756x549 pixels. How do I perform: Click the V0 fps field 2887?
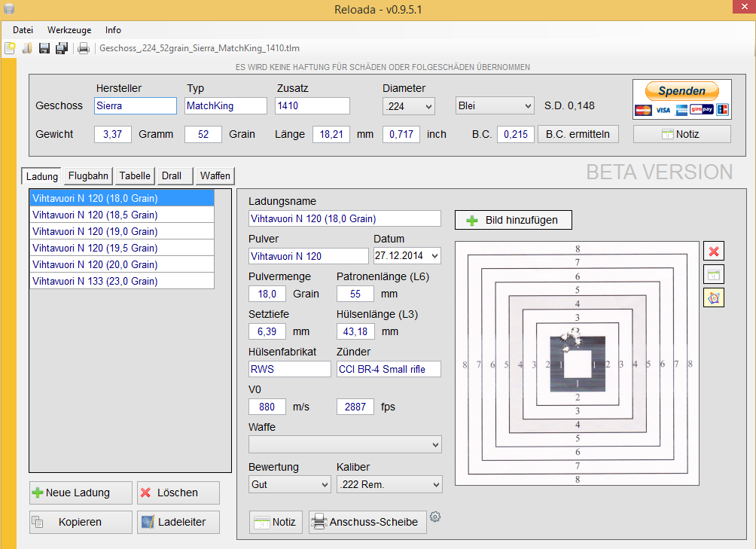(x=355, y=407)
